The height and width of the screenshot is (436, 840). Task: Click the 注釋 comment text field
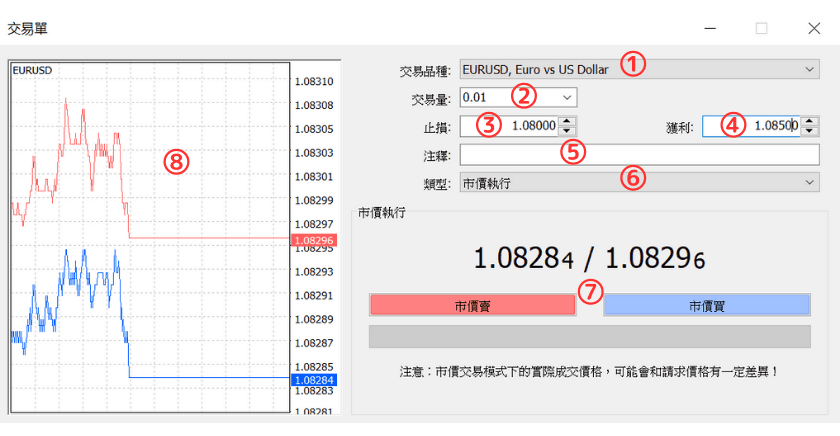640,155
